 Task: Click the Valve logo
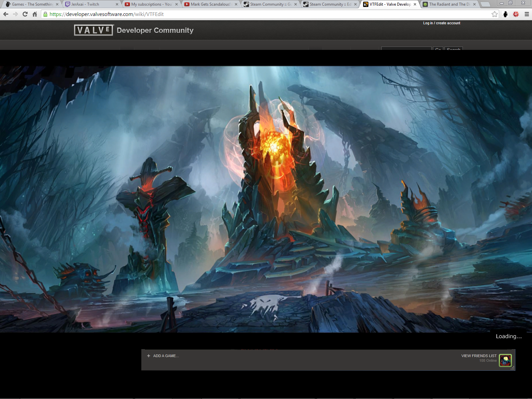[94, 30]
